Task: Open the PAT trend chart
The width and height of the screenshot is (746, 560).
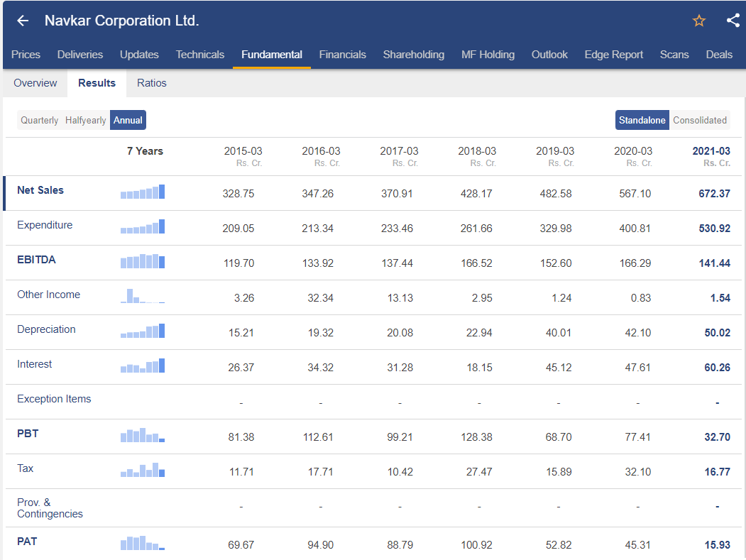Action: [142, 542]
